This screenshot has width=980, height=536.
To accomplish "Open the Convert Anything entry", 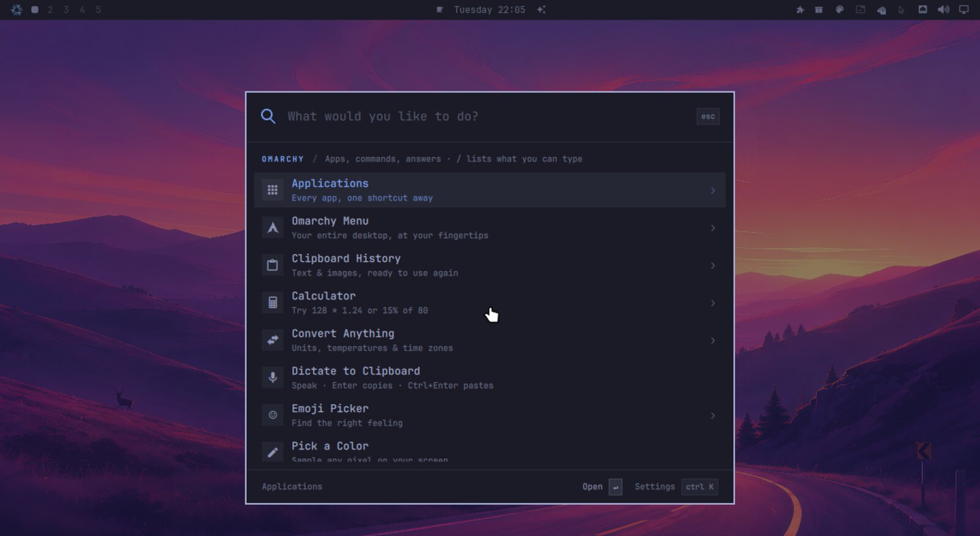I will 489,340.
